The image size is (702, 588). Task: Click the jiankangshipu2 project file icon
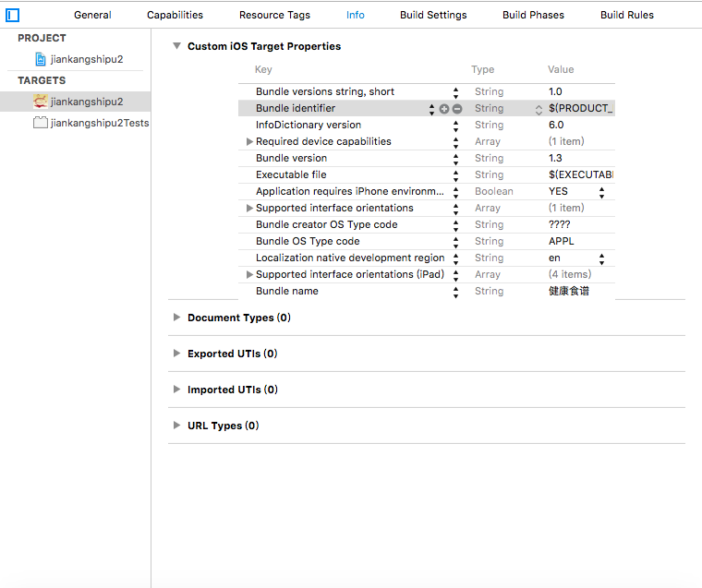click(41, 59)
